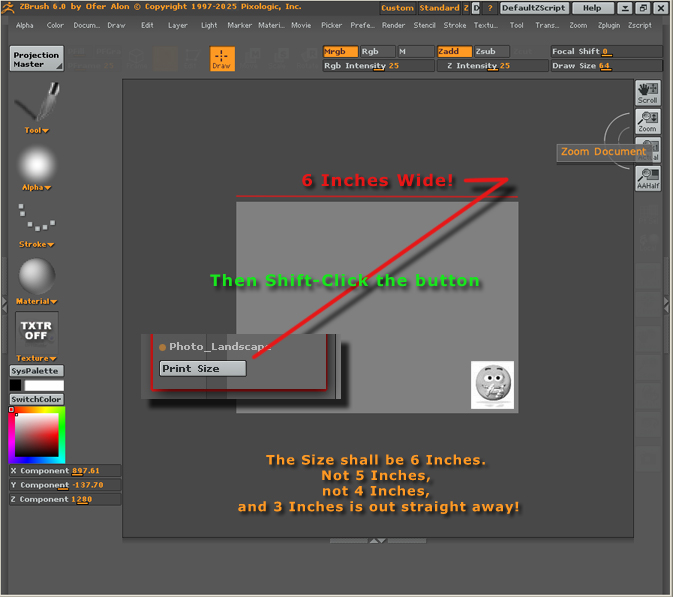Activate the Draw mode icon
Image resolution: width=673 pixels, height=597 pixels.
pos(222,58)
